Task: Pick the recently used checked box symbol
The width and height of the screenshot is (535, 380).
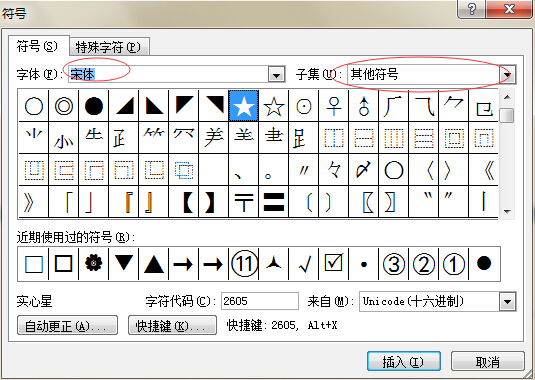Action: pos(334,264)
